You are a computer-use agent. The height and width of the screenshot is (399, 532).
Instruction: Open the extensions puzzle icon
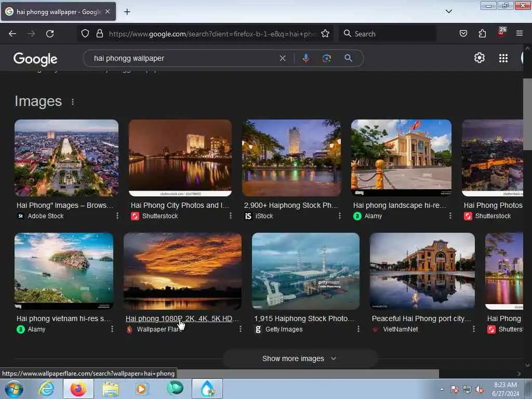coord(482,33)
